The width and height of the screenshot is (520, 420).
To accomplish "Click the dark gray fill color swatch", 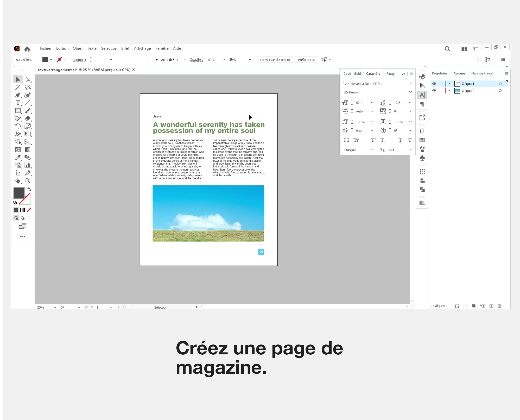I will pos(19,193).
